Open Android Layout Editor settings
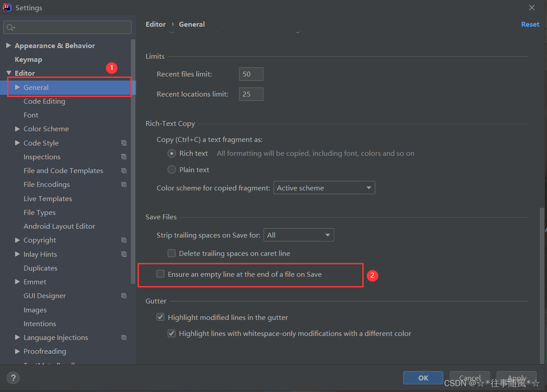 point(59,226)
